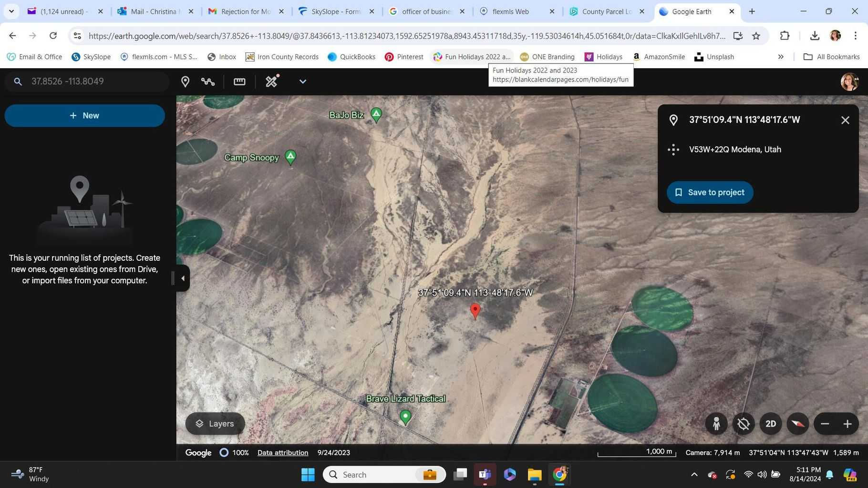Collapse the projects side panel arrow

click(182, 278)
